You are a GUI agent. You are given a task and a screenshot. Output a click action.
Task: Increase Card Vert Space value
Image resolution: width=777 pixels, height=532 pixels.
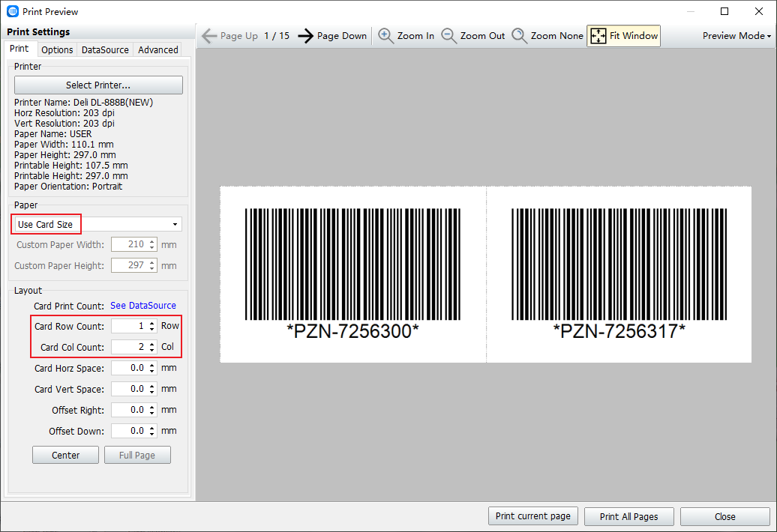tap(152, 386)
